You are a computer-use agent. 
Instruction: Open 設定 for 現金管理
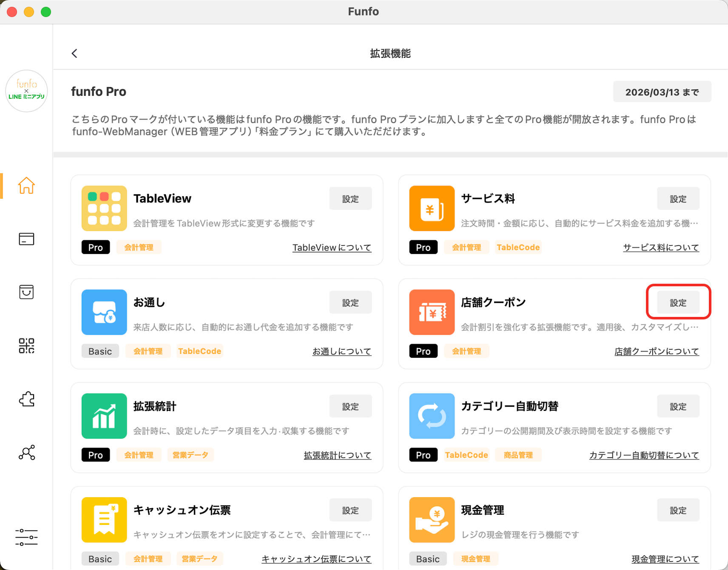click(x=678, y=510)
